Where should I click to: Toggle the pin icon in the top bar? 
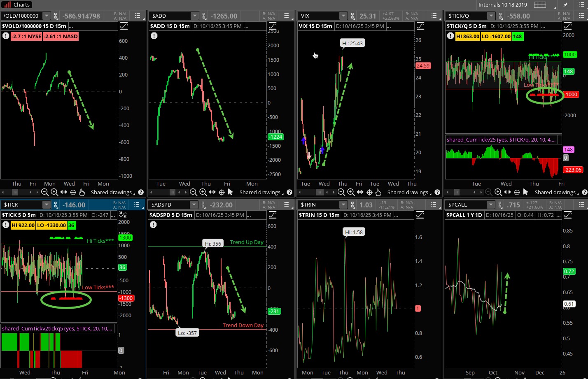click(565, 5)
